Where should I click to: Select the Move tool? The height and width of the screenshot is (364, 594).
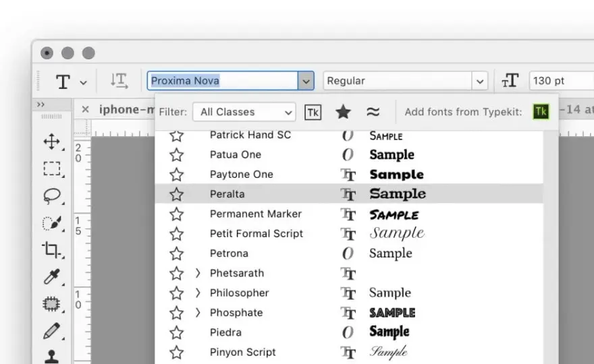(x=51, y=142)
